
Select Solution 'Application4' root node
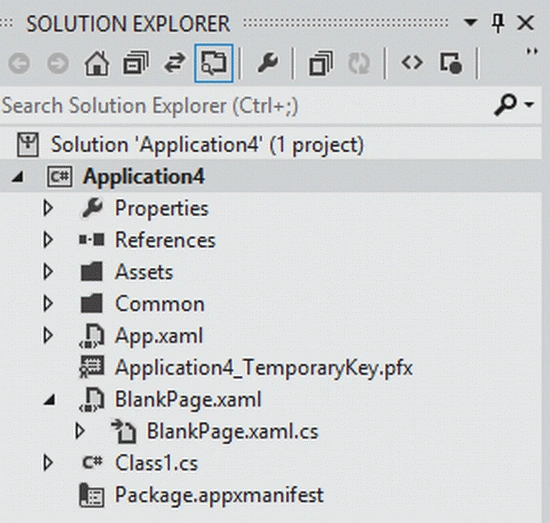207,145
